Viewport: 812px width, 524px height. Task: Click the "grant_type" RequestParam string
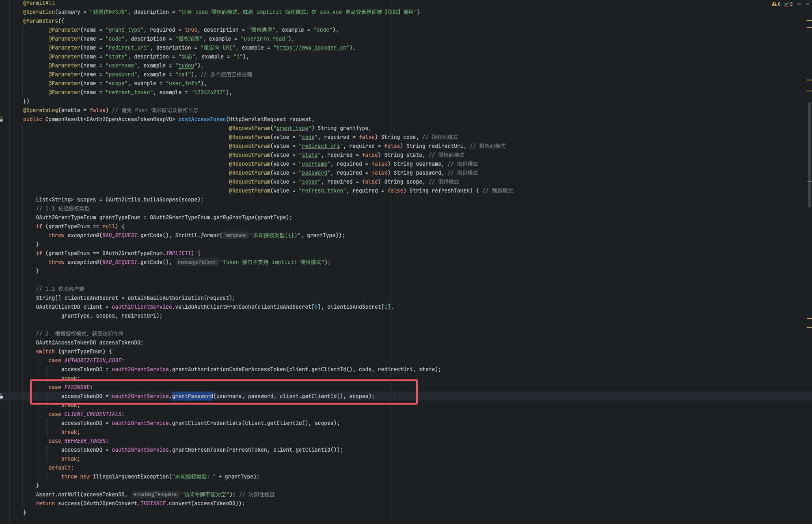pyautogui.click(x=292, y=128)
